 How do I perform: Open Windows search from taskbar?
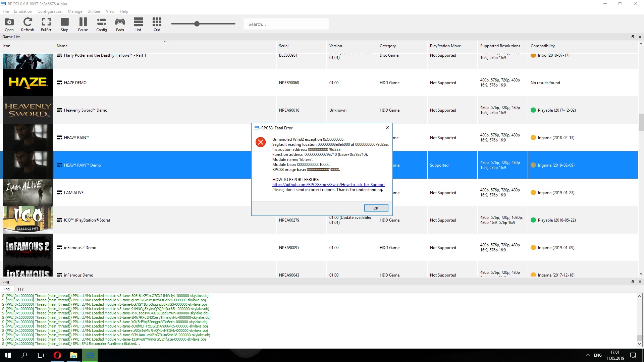tap(24, 355)
